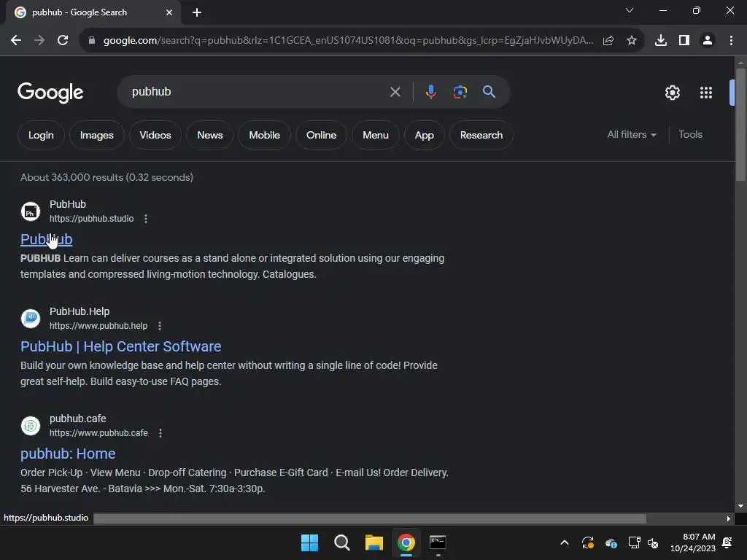The height and width of the screenshot is (560, 747).
Task: Go back using browser back arrow
Action: coord(16,41)
